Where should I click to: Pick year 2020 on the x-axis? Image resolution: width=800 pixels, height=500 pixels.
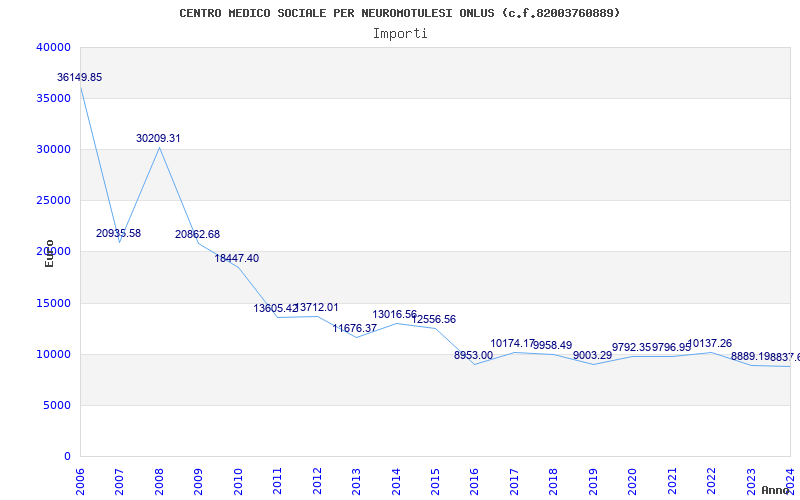click(x=633, y=480)
